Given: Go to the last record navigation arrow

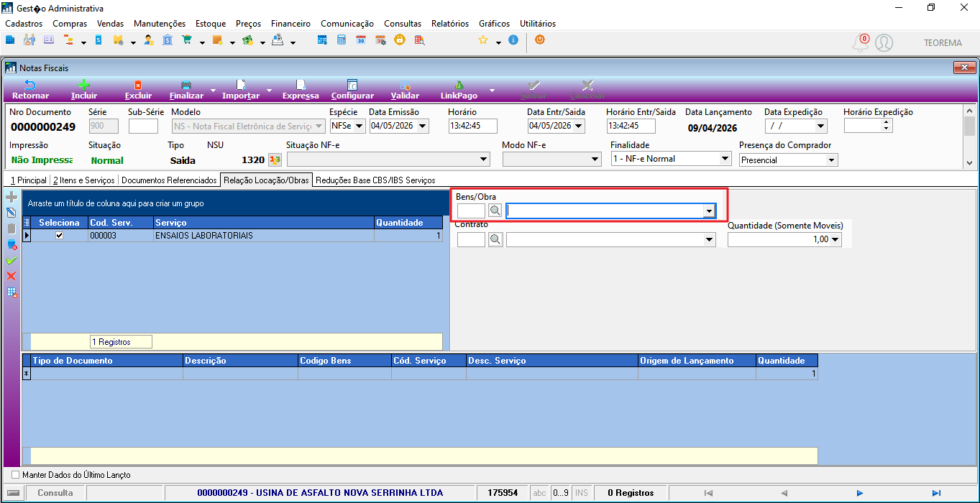Looking at the screenshot, I should 936,493.
